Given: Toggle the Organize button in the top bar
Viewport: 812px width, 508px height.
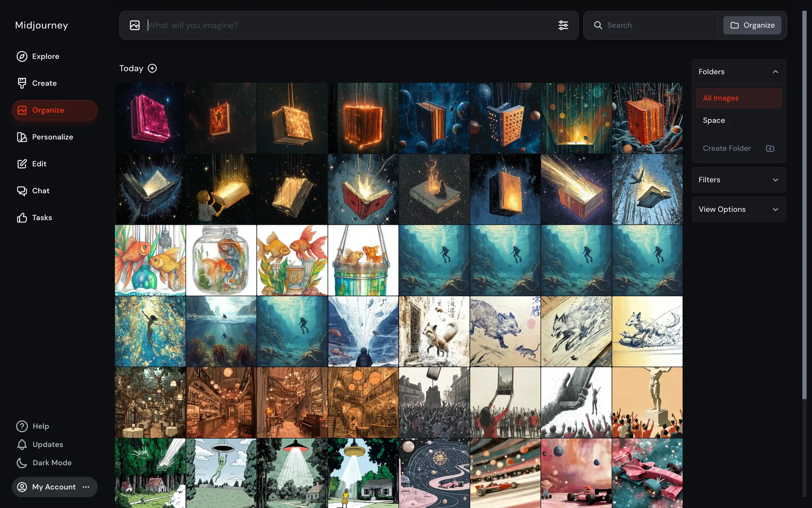Looking at the screenshot, I should coord(752,25).
